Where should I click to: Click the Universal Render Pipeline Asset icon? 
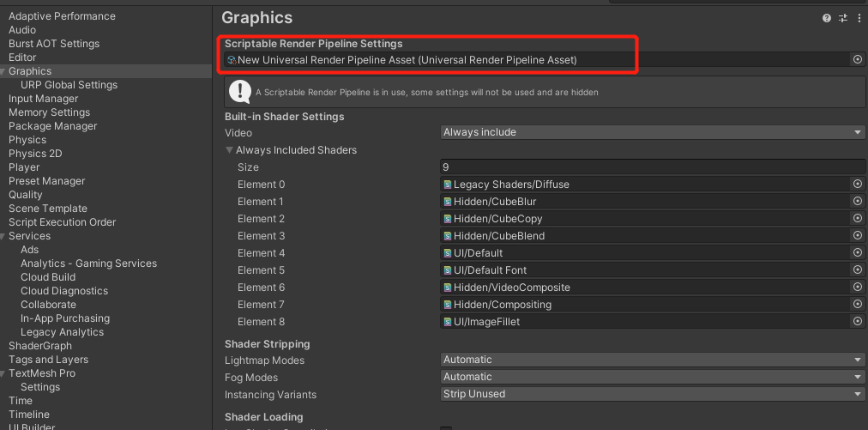[x=232, y=60]
